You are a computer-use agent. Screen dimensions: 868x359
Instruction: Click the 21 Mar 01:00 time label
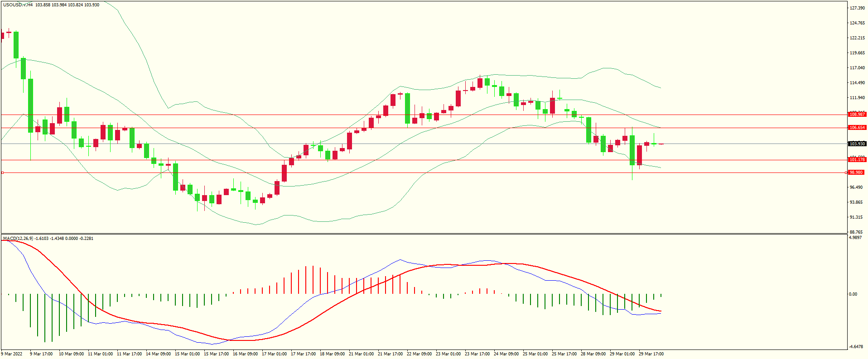(361, 354)
